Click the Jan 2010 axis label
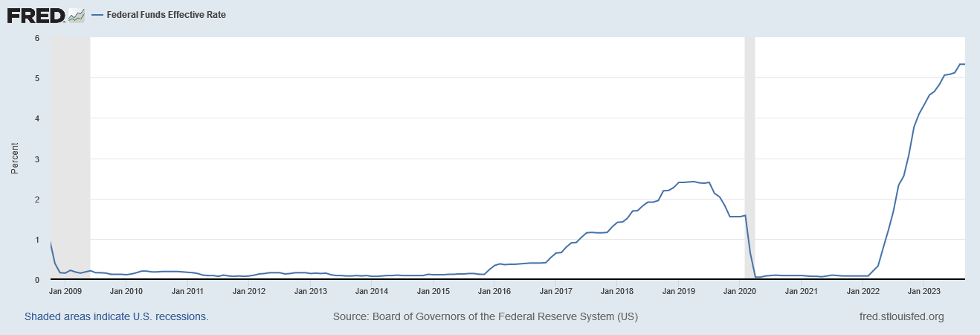The image size is (980, 335). point(126,291)
